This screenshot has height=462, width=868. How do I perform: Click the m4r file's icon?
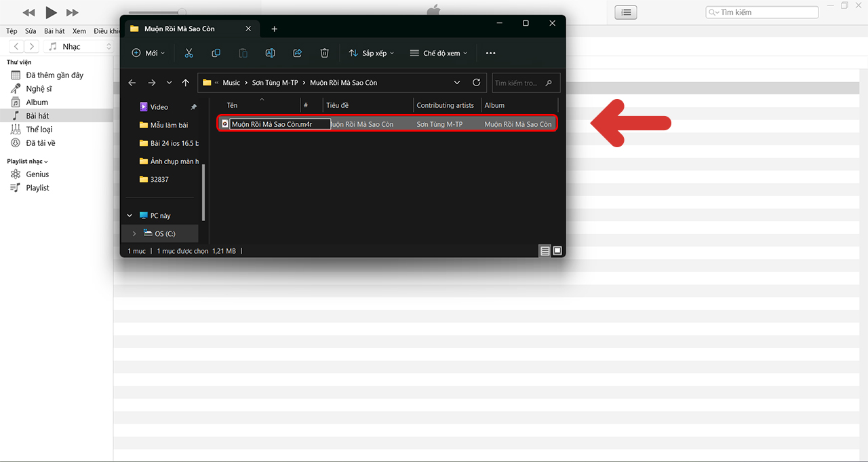click(x=225, y=124)
